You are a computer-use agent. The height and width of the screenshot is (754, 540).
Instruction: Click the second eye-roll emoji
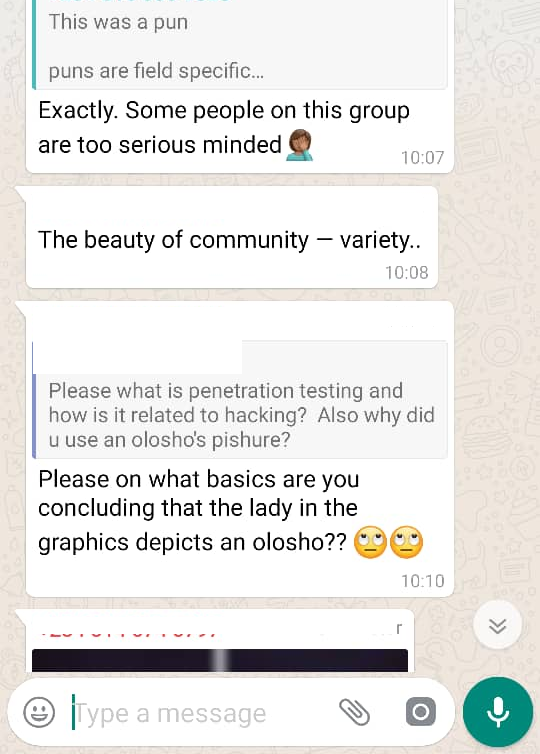tap(406, 542)
